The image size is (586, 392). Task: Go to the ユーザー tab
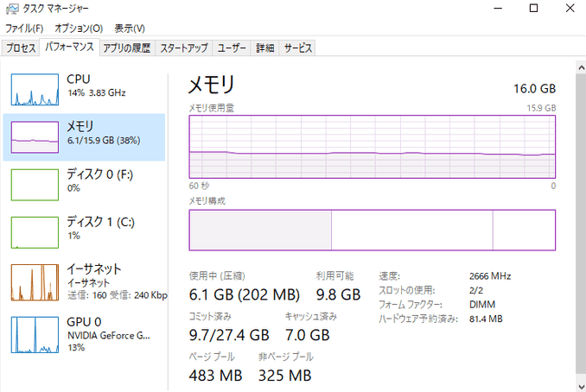point(232,47)
